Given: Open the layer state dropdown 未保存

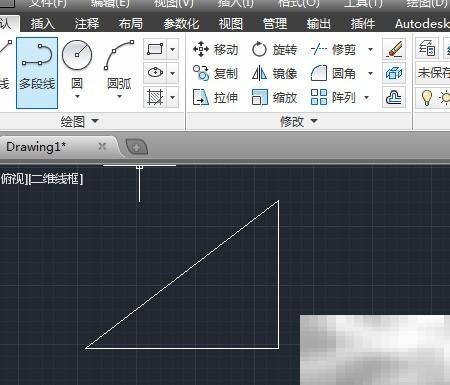Looking at the screenshot, I should (433, 73).
